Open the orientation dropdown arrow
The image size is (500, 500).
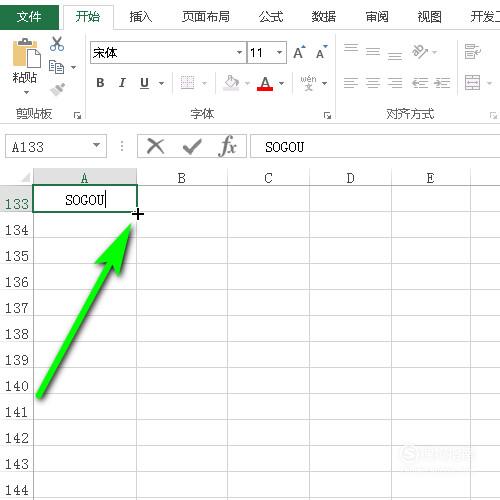coord(435,52)
